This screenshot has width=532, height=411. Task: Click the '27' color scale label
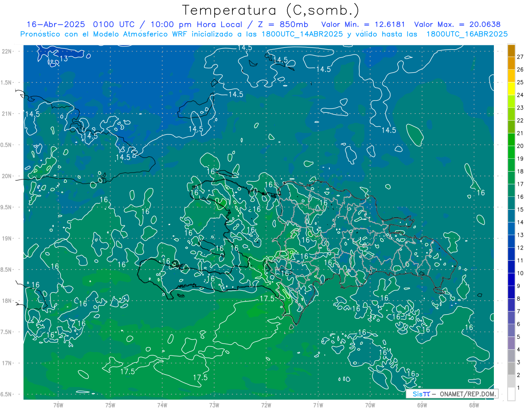[x=520, y=57]
